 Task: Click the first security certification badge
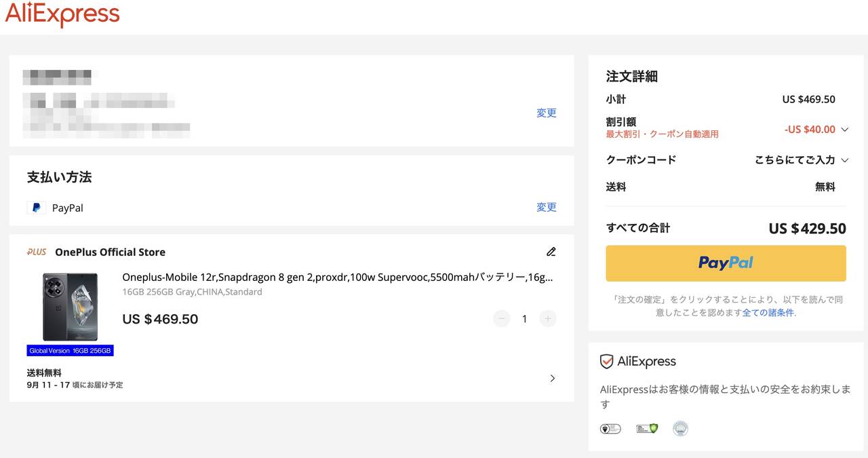click(610, 429)
